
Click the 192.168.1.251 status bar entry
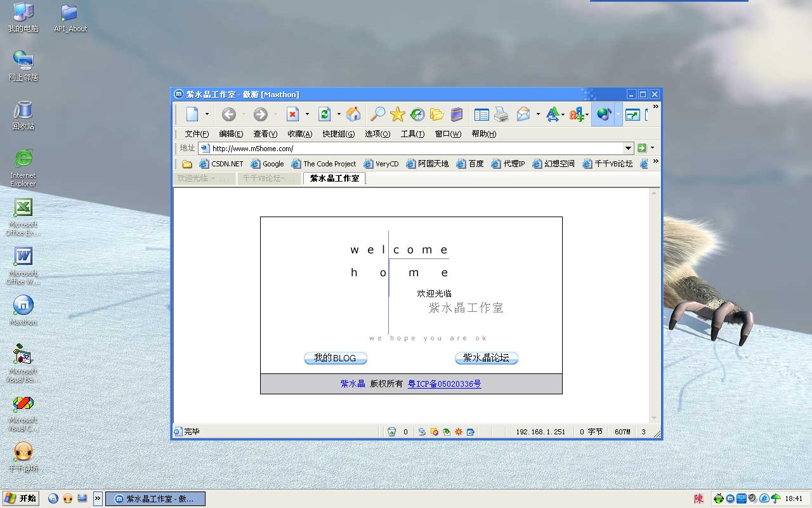[540, 432]
